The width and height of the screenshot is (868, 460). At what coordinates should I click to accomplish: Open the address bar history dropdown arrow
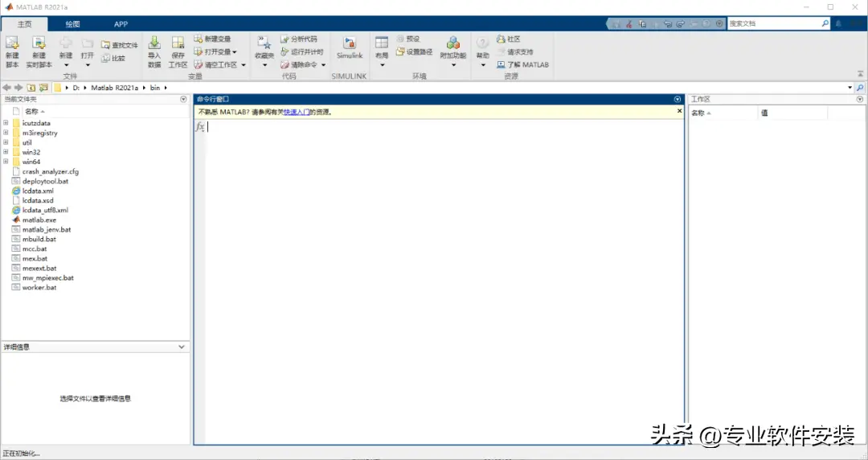click(850, 88)
